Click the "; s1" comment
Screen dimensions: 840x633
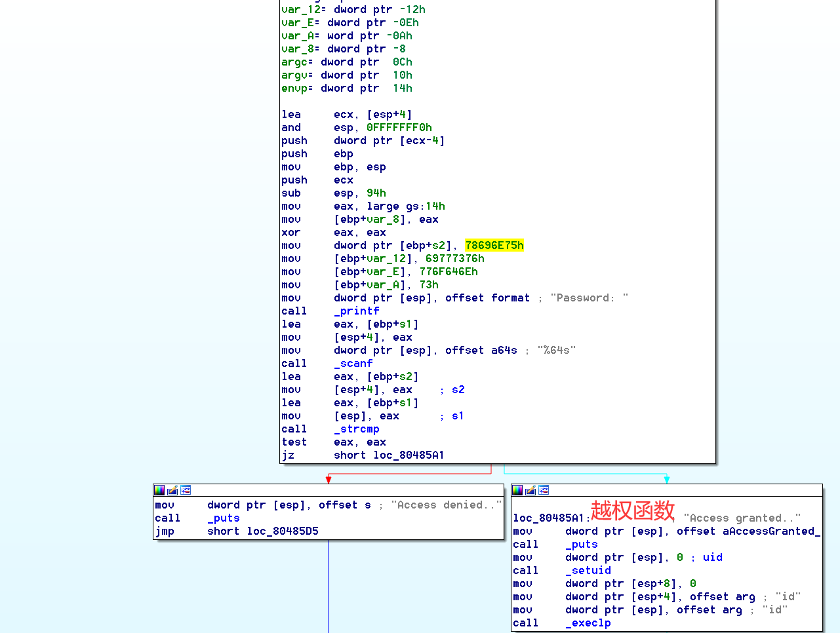(x=452, y=416)
